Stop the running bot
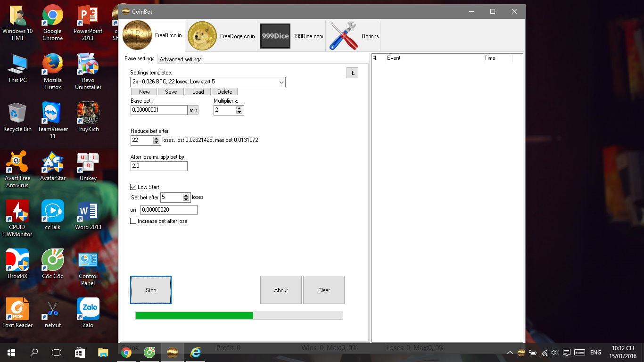 [151, 290]
